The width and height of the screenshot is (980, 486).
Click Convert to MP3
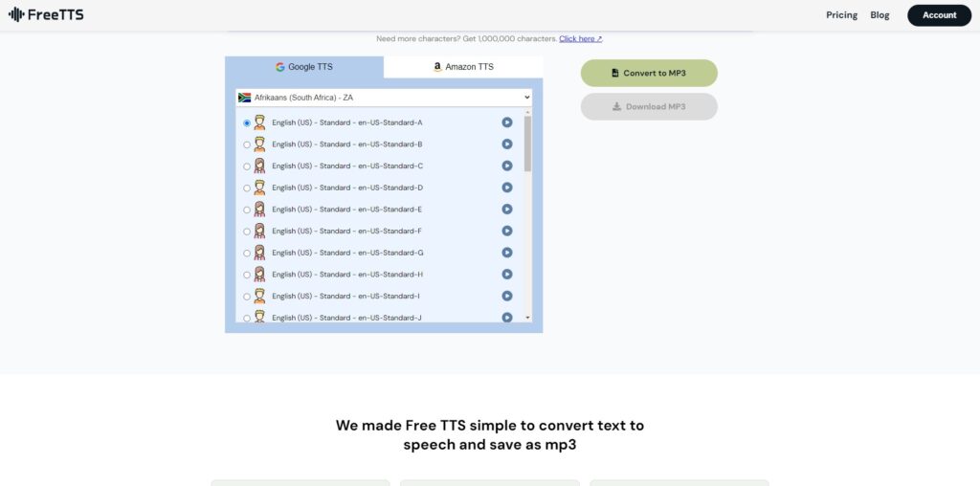649,73
